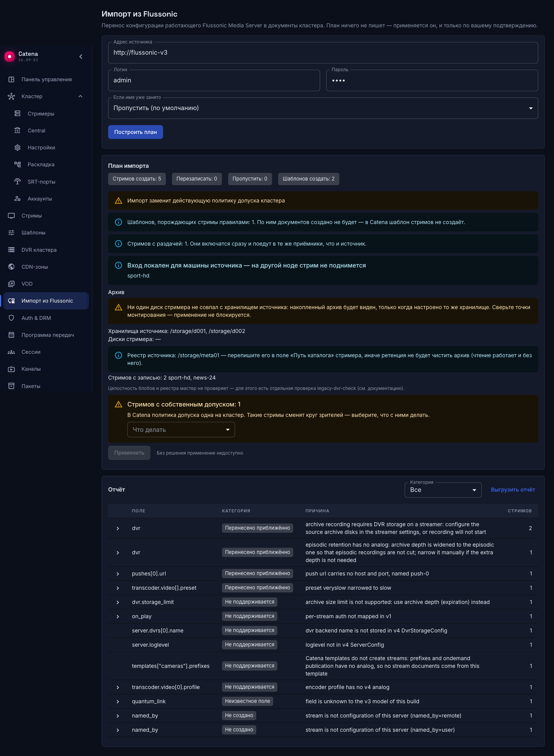Open the Central sidebar item
554x756 pixels.
coord(46,130)
